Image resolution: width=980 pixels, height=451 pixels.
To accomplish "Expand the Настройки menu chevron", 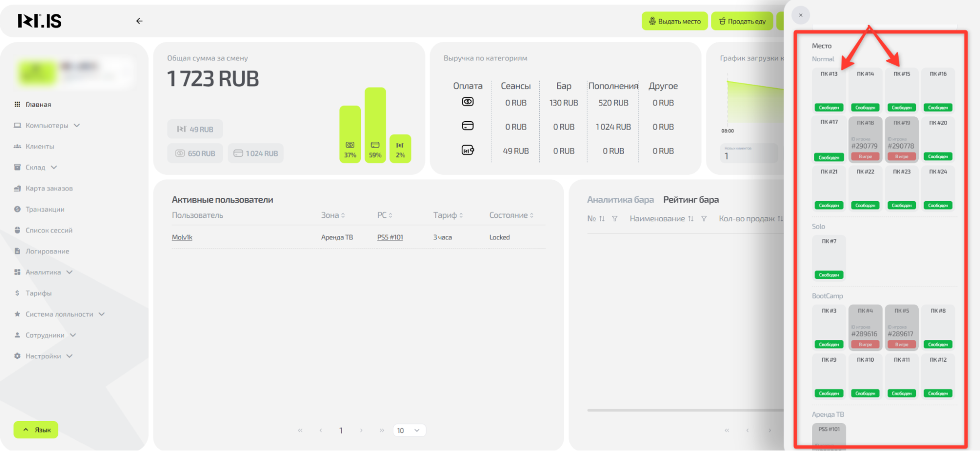I will point(70,356).
